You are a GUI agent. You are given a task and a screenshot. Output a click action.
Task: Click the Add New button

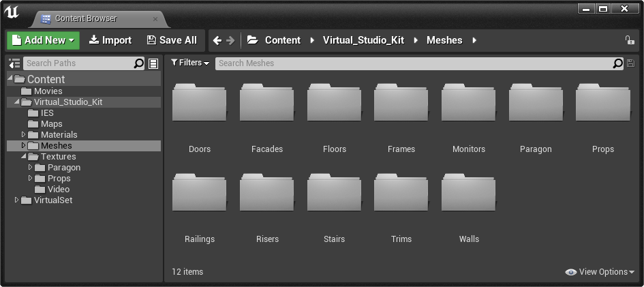(x=43, y=40)
